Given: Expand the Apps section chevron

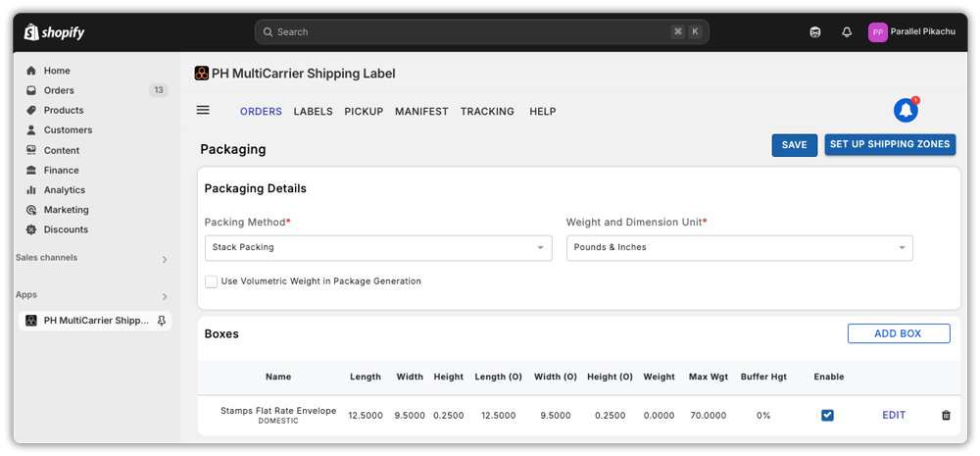Looking at the screenshot, I should [x=165, y=296].
